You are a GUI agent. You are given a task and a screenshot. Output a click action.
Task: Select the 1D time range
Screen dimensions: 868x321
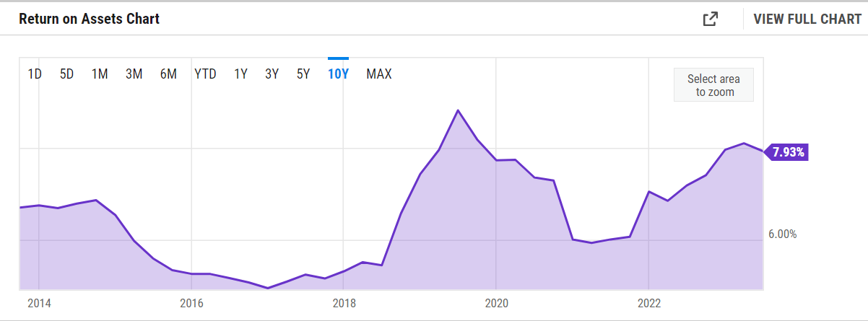(34, 74)
